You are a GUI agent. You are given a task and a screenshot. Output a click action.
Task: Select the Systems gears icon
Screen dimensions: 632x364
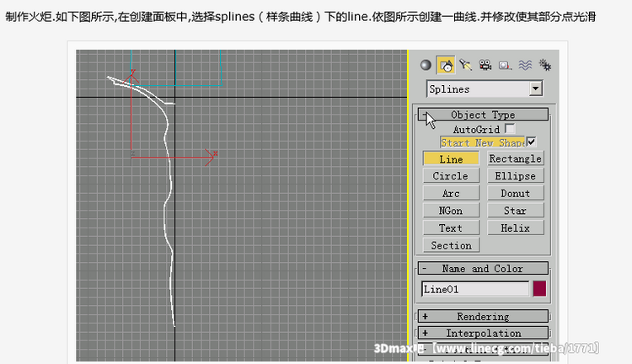click(545, 65)
